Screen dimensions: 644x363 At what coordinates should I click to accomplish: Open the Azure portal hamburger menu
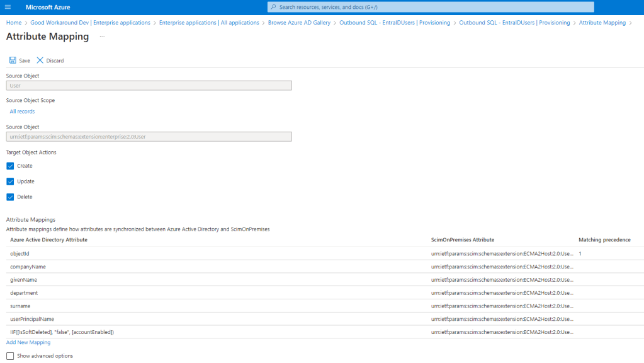click(x=8, y=7)
